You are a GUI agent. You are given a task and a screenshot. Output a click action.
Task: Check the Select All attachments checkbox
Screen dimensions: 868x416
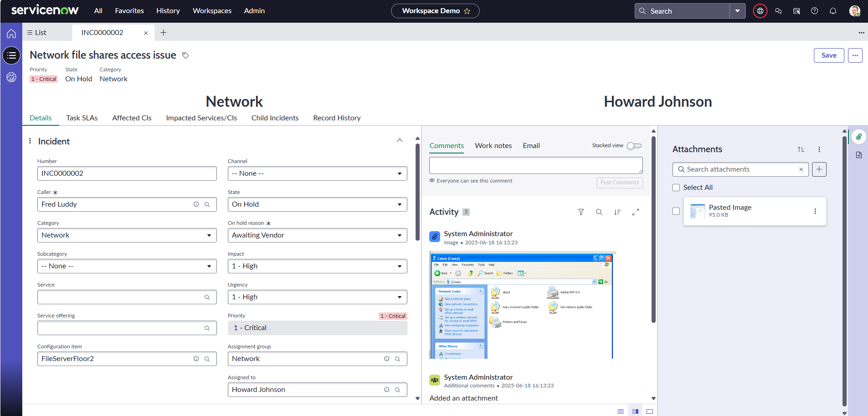pyautogui.click(x=676, y=188)
